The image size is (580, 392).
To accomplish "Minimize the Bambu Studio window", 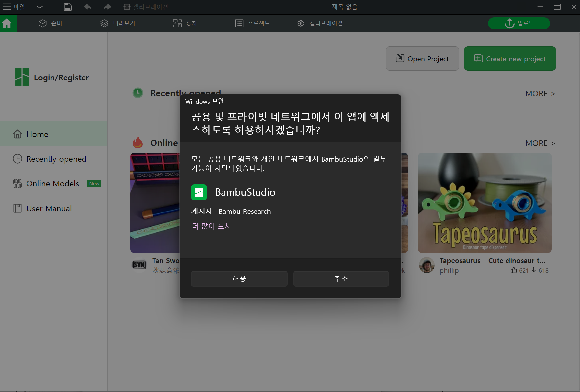I will pos(540,7).
